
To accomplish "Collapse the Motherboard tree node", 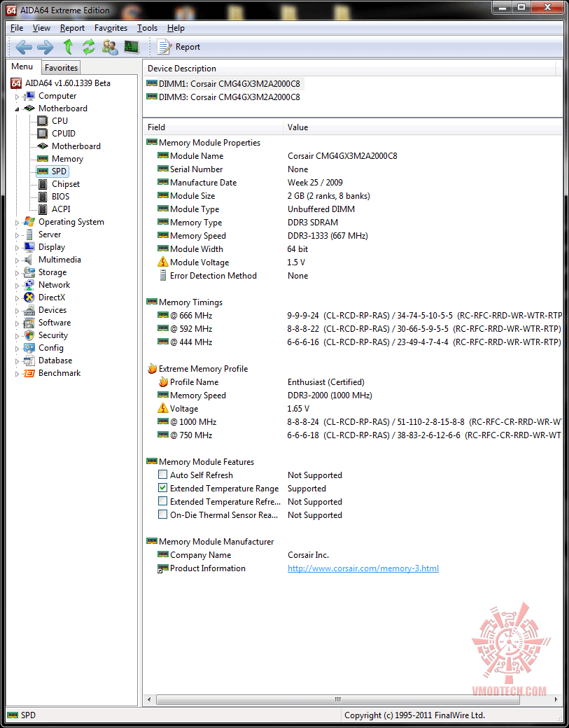I will (17, 108).
